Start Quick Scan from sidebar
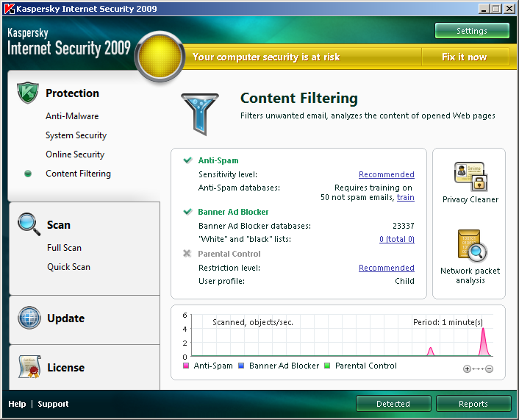Screen dimensions: 519x420 tap(68, 267)
